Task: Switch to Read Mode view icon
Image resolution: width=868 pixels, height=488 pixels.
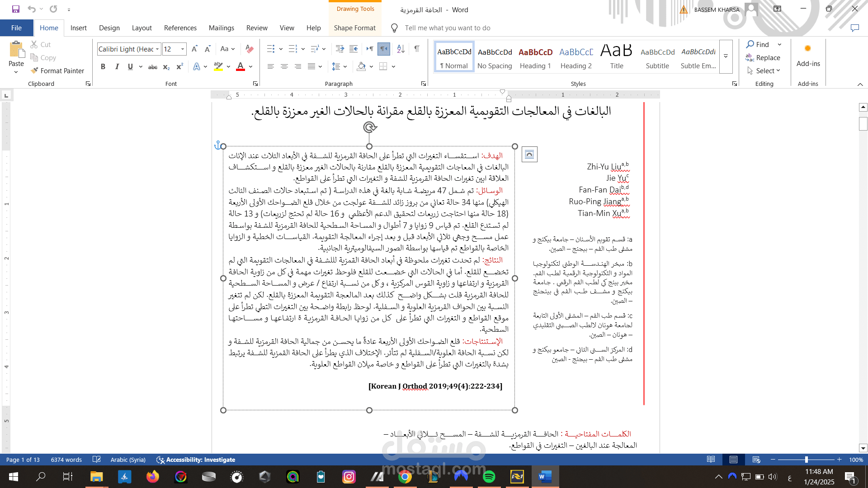Action: (x=711, y=460)
